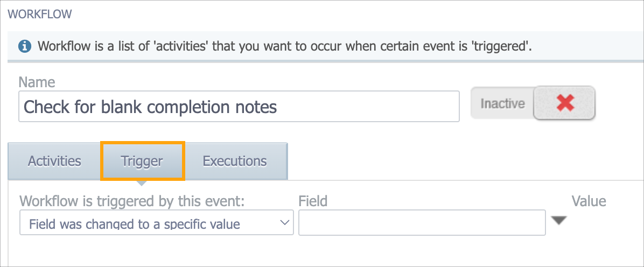The image size is (644, 267).
Task: Click the Value column label
Action: click(589, 201)
